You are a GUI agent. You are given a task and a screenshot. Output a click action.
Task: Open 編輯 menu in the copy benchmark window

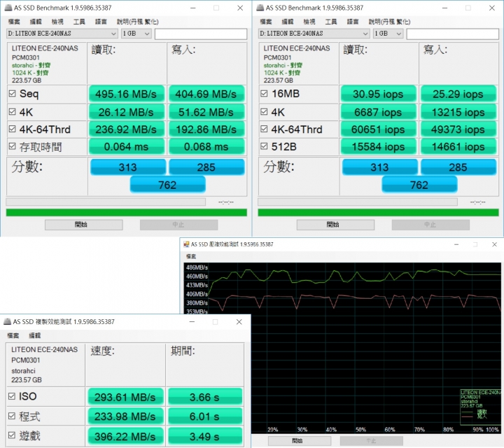point(35,335)
